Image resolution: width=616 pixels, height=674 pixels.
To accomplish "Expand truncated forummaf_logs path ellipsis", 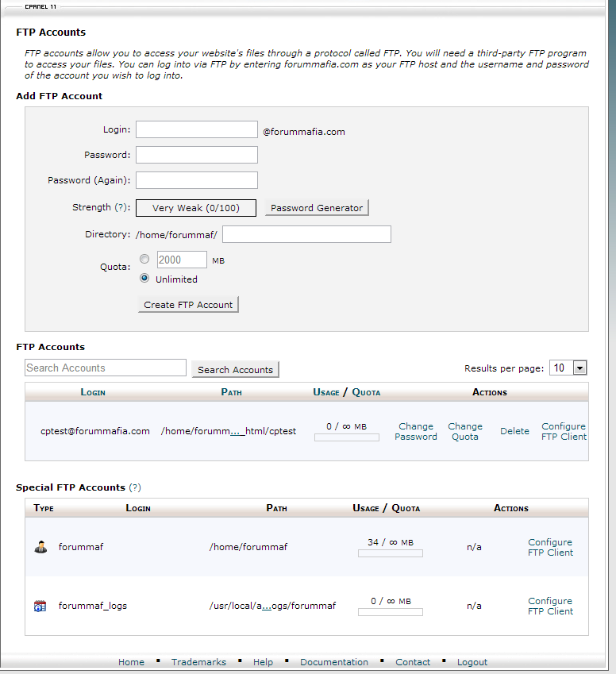I will tap(267, 606).
